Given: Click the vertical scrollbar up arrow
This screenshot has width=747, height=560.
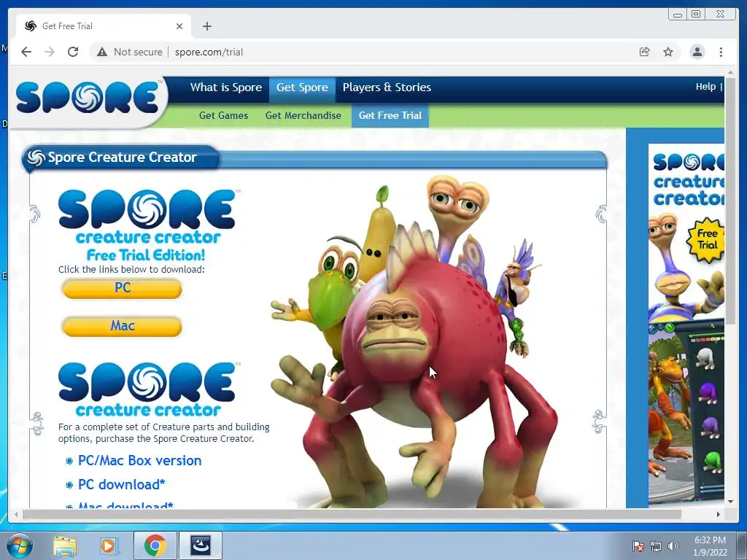Looking at the screenshot, I should (x=731, y=72).
